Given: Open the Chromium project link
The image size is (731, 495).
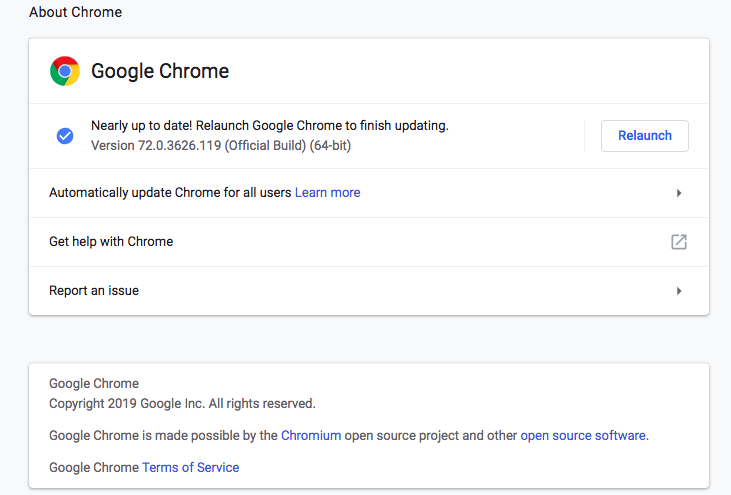Looking at the screenshot, I should pyautogui.click(x=311, y=435).
